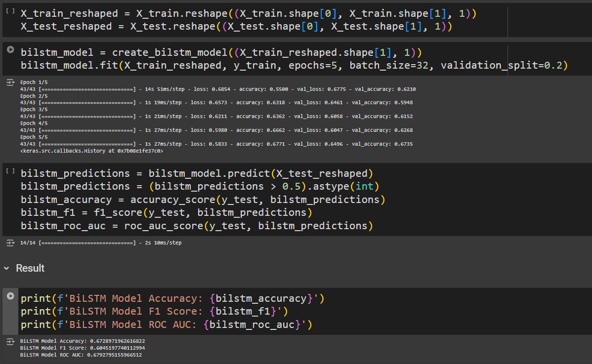Click the execution bracket of X_train_reshaped cell
The width and height of the screenshot is (592, 364).
pyautogui.click(x=10, y=11)
